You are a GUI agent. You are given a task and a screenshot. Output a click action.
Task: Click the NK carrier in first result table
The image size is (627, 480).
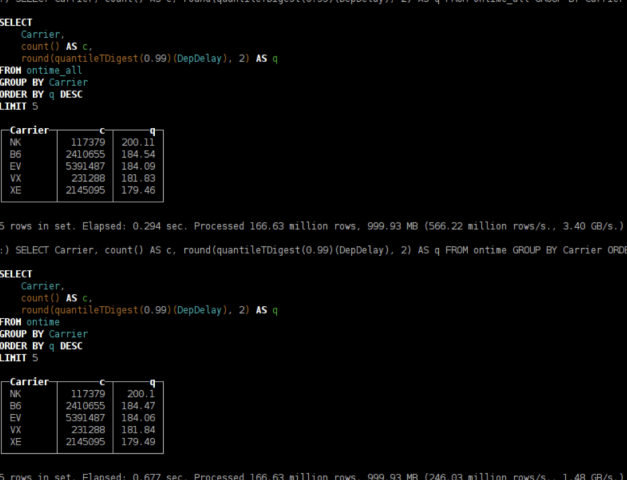(x=15, y=142)
